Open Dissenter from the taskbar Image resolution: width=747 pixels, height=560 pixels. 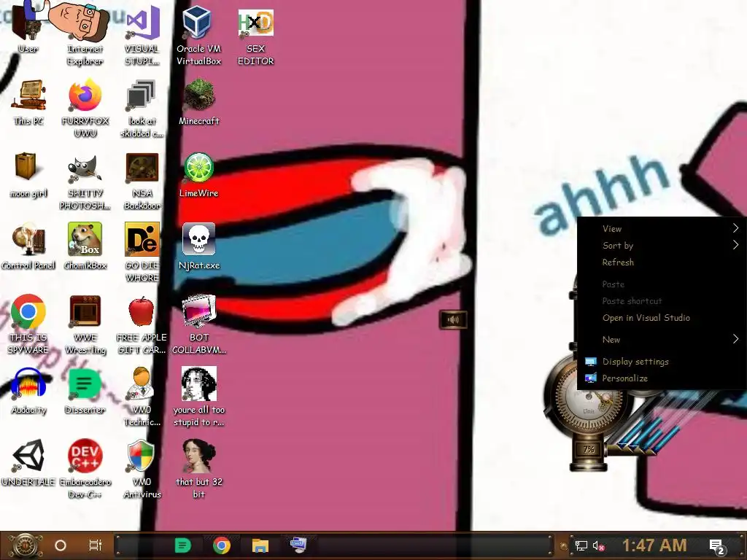coord(183,545)
